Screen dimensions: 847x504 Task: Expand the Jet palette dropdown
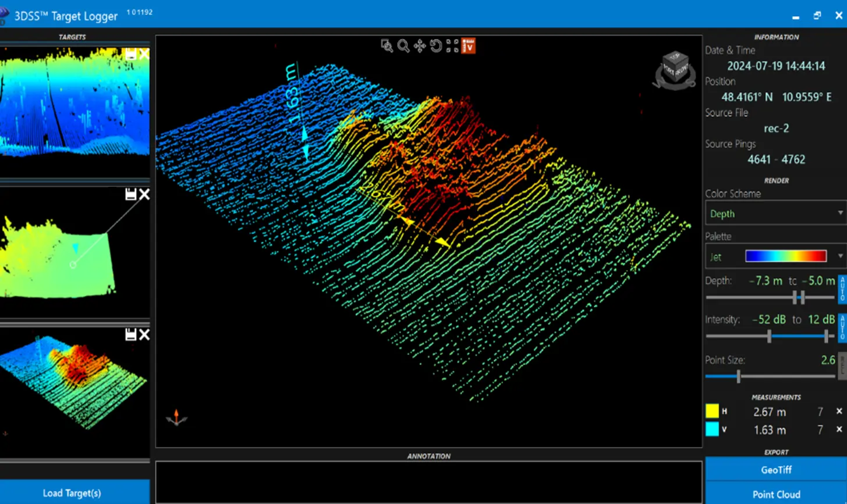[x=776, y=257]
